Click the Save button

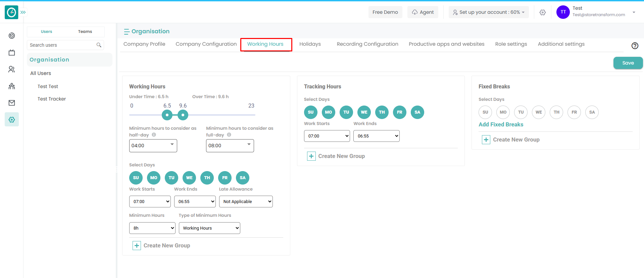coord(628,63)
